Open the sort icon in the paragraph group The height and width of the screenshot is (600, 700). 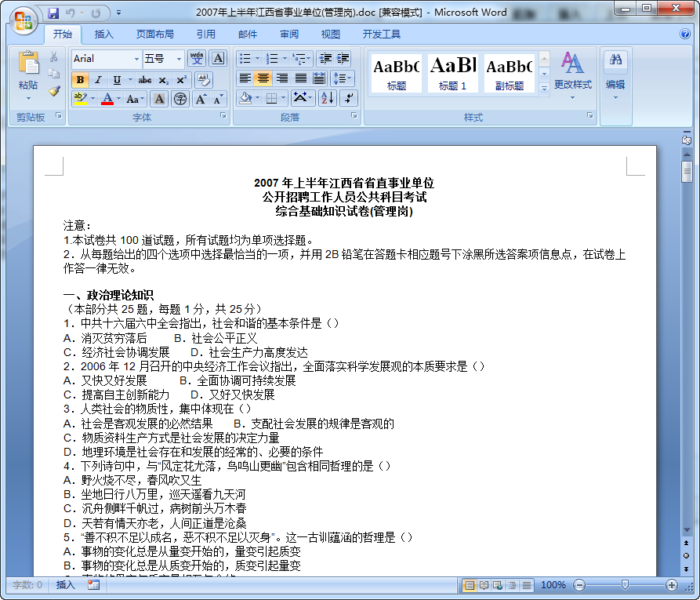pyautogui.click(x=327, y=97)
